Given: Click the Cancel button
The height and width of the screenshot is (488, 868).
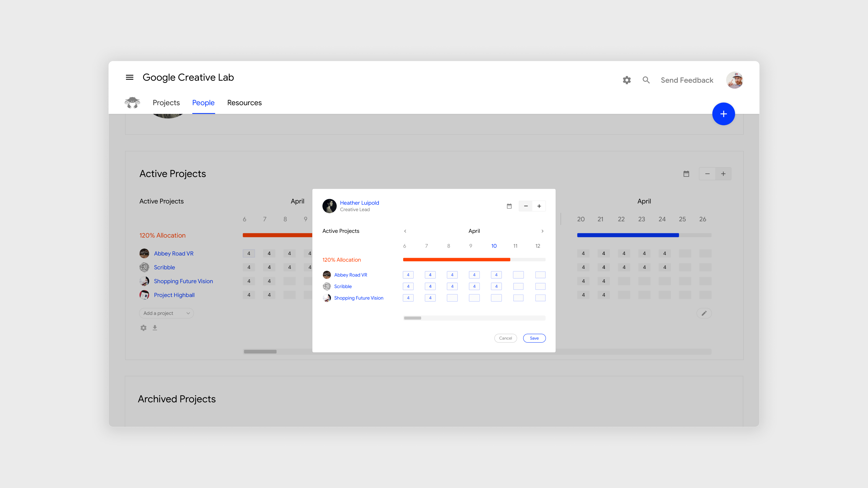Looking at the screenshot, I should pos(505,338).
